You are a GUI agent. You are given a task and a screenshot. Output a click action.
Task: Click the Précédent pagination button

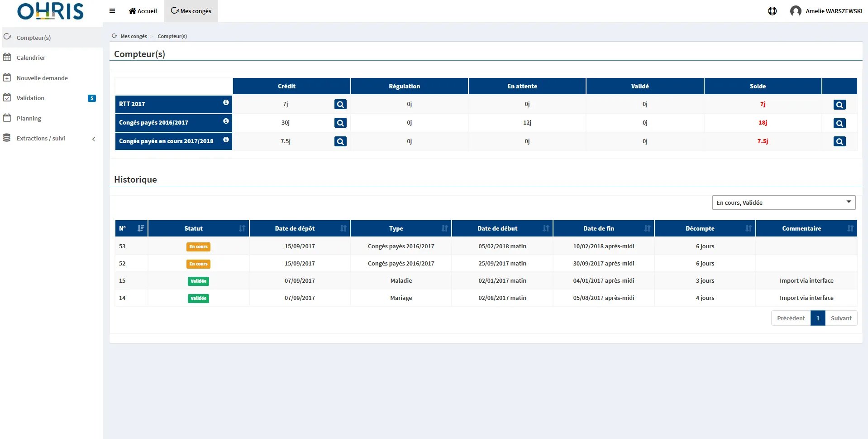pyautogui.click(x=791, y=318)
